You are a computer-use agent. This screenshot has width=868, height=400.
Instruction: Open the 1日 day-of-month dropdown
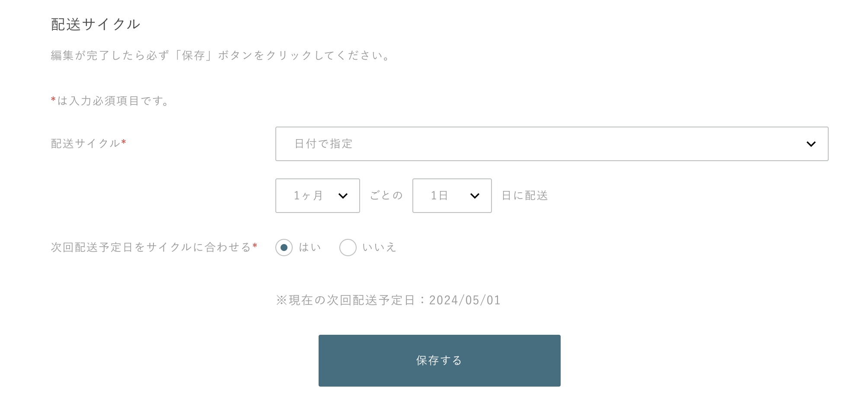point(451,196)
